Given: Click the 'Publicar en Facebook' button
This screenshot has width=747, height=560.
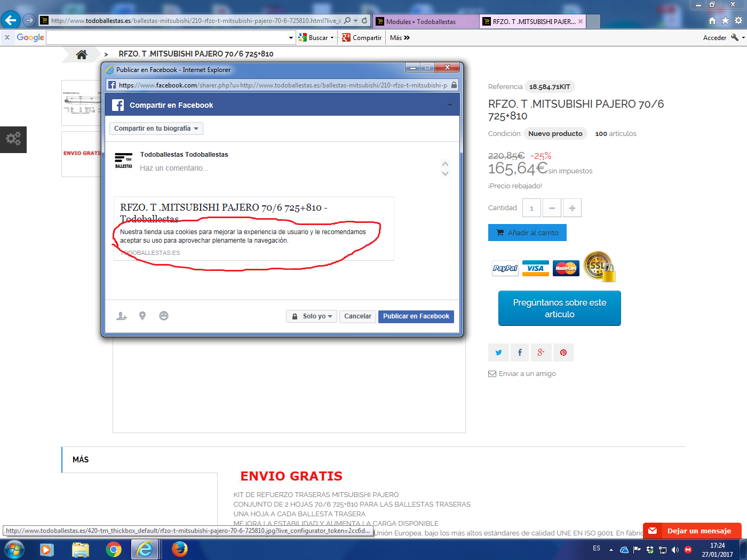Looking at the screenshot, I should tap(416, 316).
